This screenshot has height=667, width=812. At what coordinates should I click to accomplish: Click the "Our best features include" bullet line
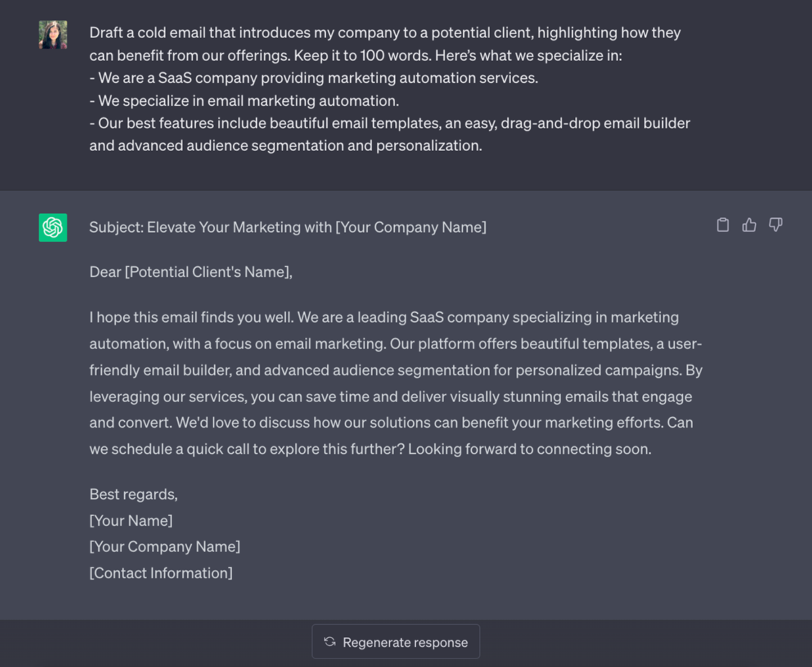tap(390, 123)
